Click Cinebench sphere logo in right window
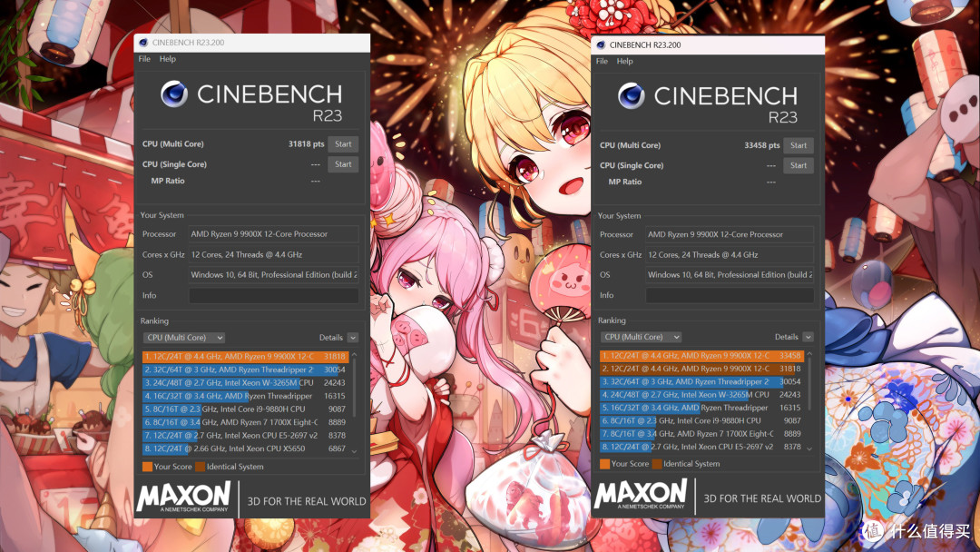Viewport: 980px width, 552px height. coord(632,95)
